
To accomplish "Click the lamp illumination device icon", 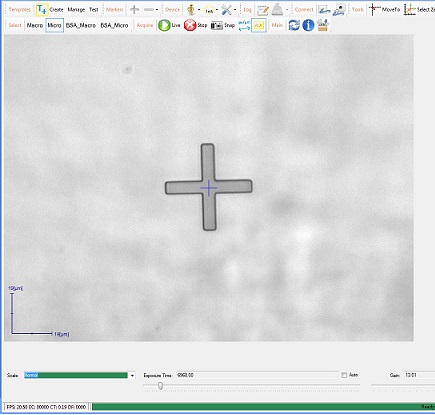I will [x=209, y=10].
